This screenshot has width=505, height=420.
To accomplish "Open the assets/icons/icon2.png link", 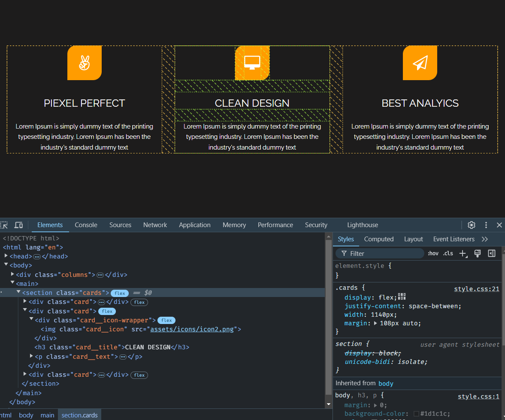I will 192,329.
